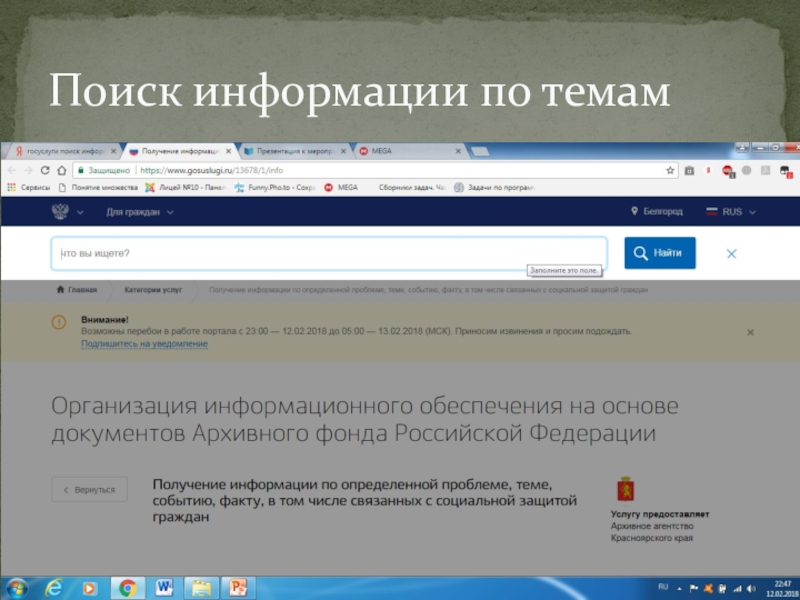Open the 'Категории услуг' breadcrumb
This screenshot has height=600, width=800.
point(153,290)
